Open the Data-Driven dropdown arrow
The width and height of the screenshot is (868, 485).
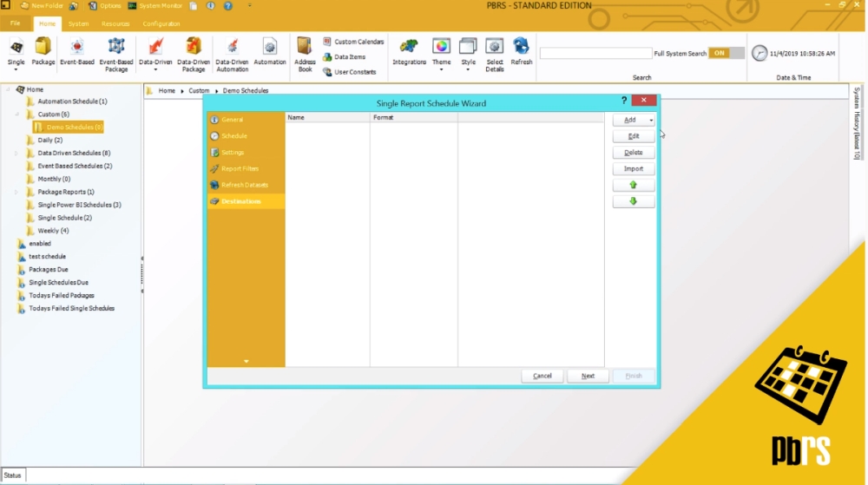155,69
